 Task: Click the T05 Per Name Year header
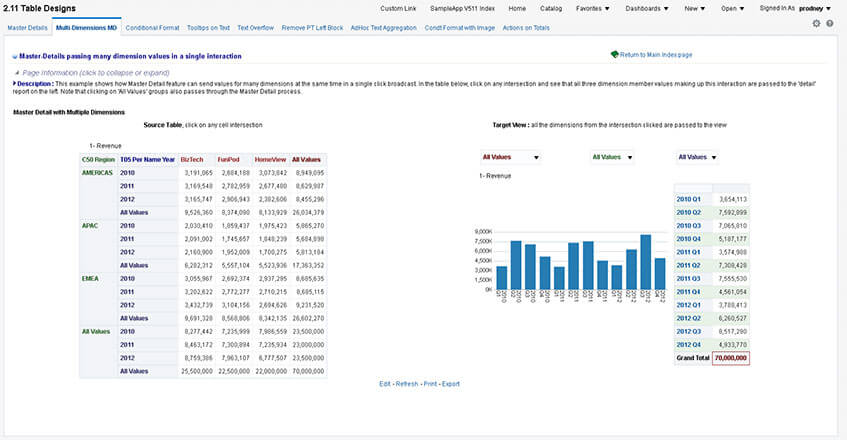pyautogui.click(x=147, y=160)
